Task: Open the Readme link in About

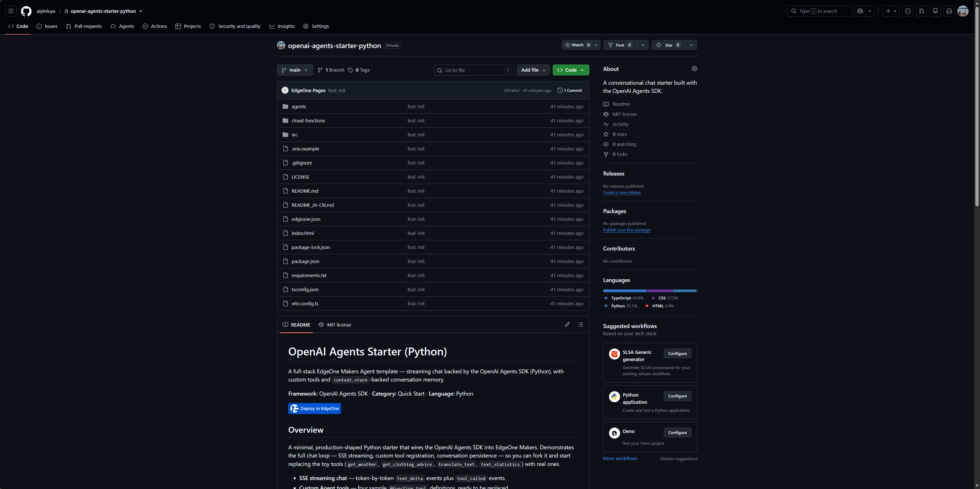Action: coord(617,104)
